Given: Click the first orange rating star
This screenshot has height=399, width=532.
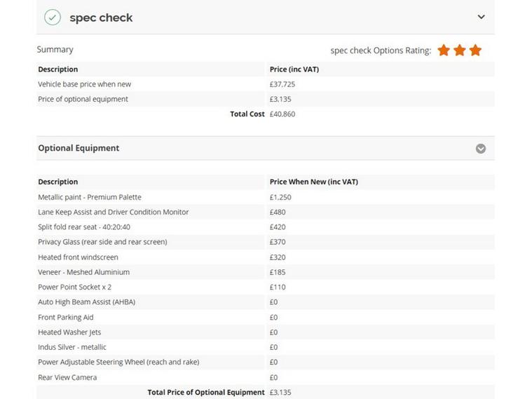Looking at the screenshot, I should click(x=444, y=50).
